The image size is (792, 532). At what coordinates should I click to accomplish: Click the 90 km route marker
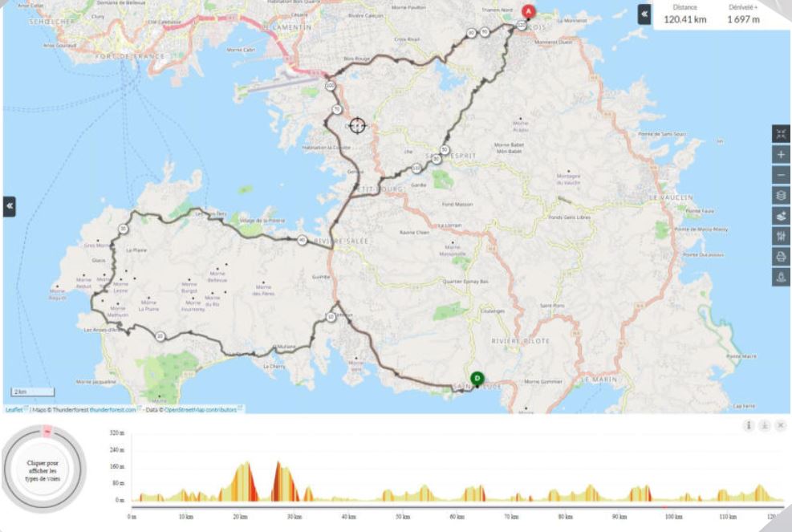coord(485,32)
